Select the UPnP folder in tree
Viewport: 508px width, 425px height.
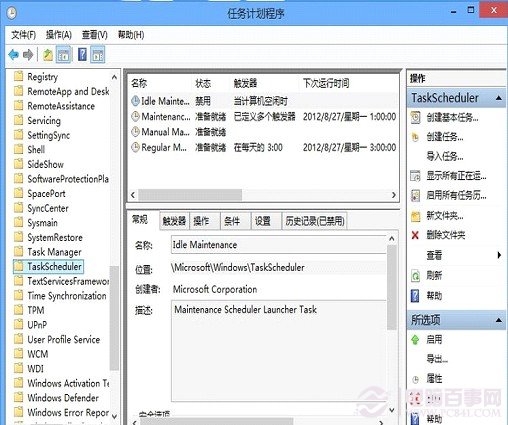(37, 325)
